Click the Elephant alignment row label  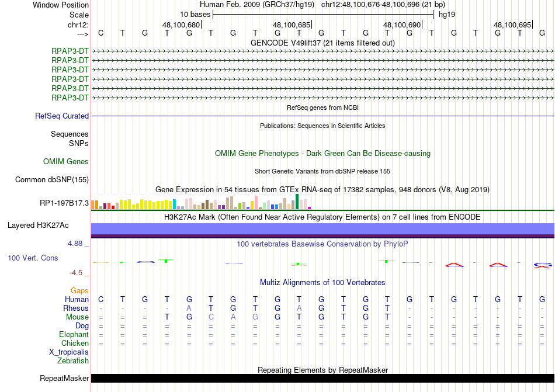tap(74, 335)
